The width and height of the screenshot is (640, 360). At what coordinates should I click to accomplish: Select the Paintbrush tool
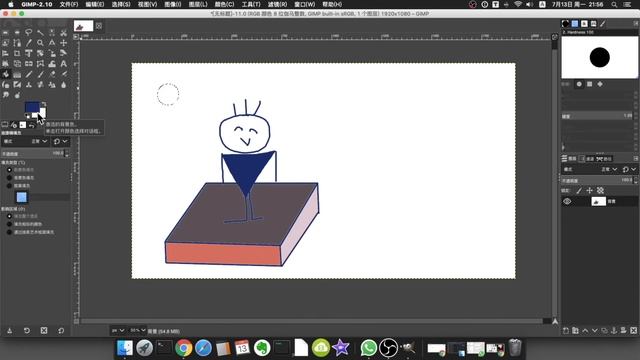(x=40, y=74)
